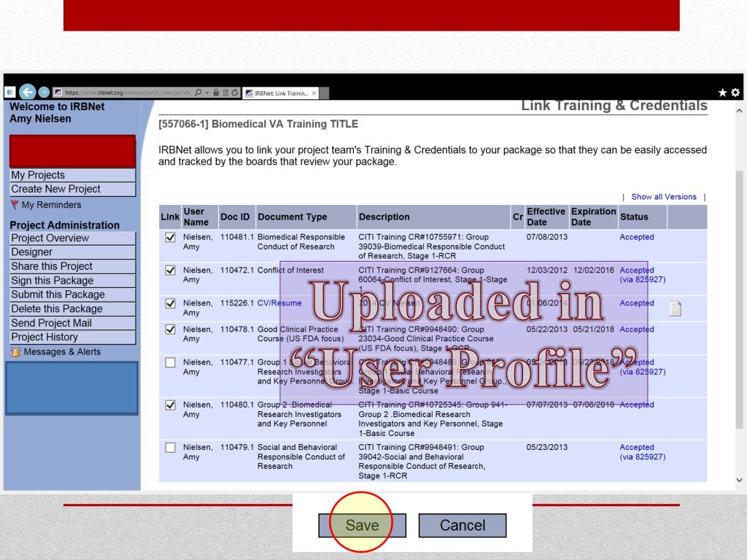Image resolution: width=747 pixels, height=560 pixels.
Task: Check the Doc ID 110477.1 row checkbox
Action: click(170, 362)
